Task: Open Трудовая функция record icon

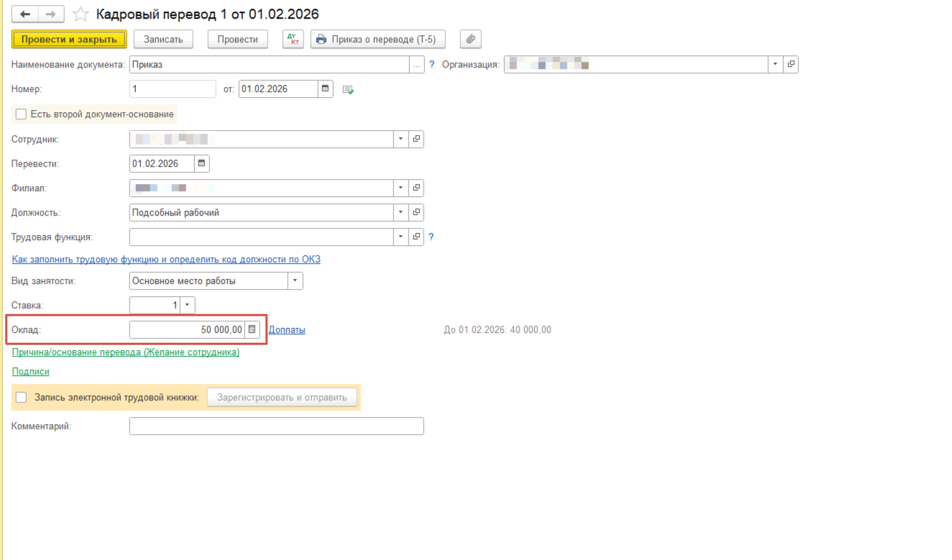Action: coord(416,237)
